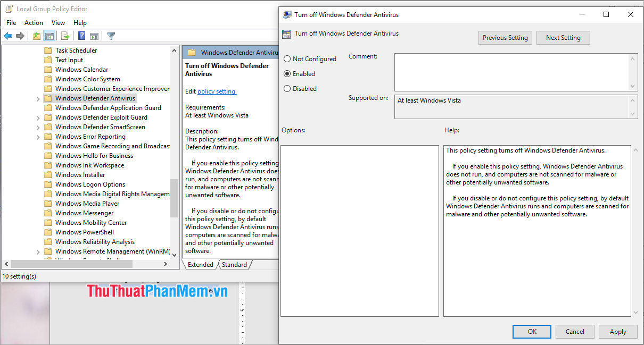Click the Help panel scrollbar down arrow
The width and height of the screenshot is (644, 345).
click(x=634, y=312)
